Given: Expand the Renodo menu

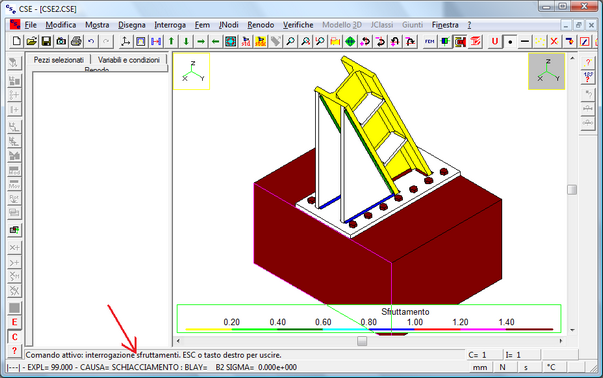Looking at the screenshot, I should tap(260, 25).
